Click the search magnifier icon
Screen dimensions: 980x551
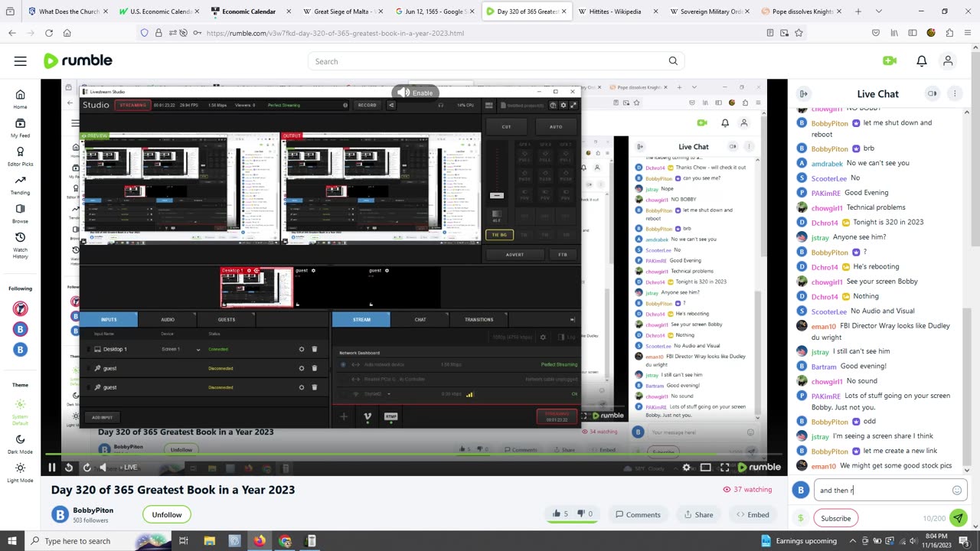673,61
